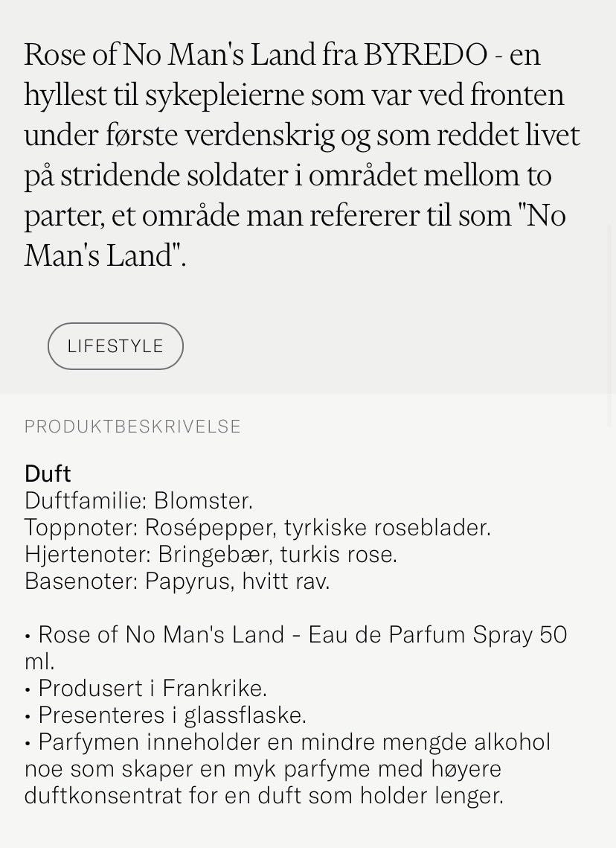Click the BYREDO brand name in intro
The height and width of the screenshot is (848, 616).
tap(426, 54)
